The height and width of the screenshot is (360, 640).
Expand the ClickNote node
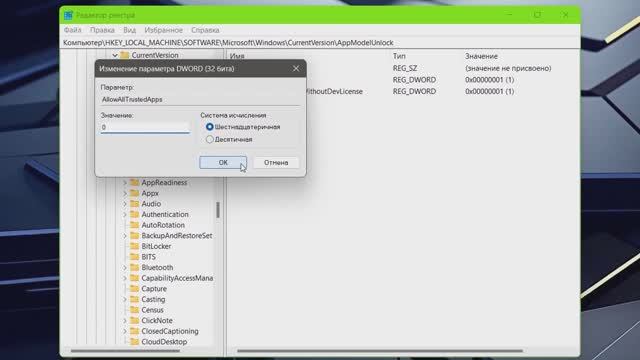point(125,320)
